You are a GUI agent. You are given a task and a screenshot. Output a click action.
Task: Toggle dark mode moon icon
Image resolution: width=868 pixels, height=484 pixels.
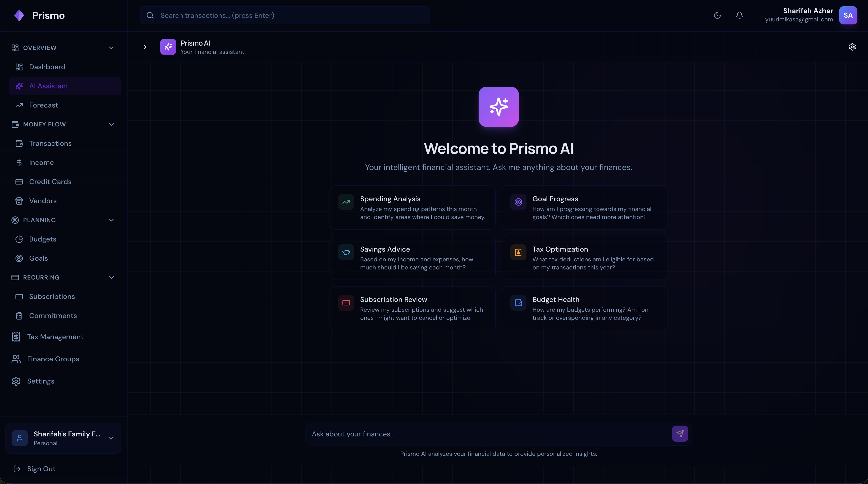pyautogui.click(x=717, y=16)
